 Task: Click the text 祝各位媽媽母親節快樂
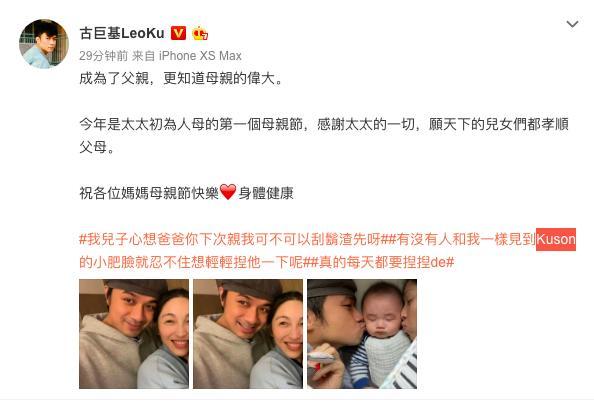149,193
